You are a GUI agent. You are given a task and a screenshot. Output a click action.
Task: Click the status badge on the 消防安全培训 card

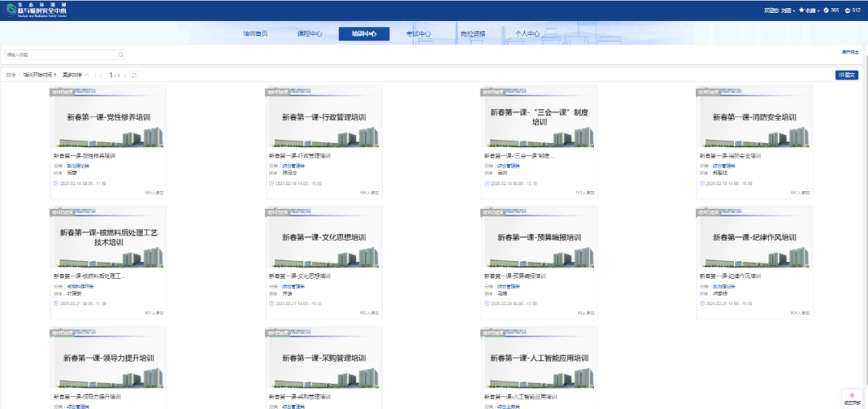(x=707, y=92)
